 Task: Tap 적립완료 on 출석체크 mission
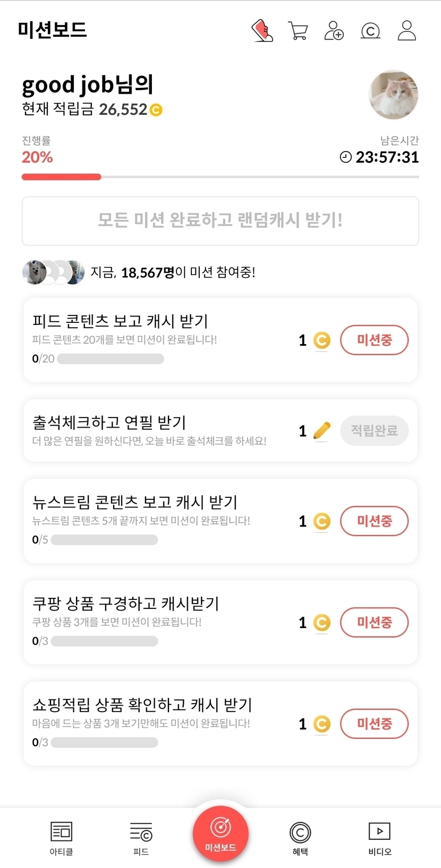pos(374,431)
